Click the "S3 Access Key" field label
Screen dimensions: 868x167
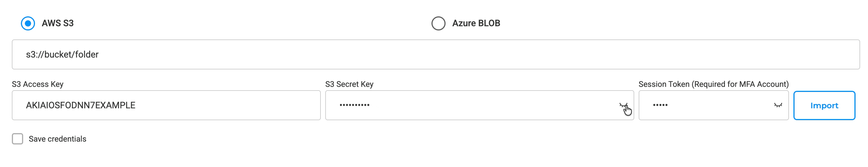(x=37, y=84)
